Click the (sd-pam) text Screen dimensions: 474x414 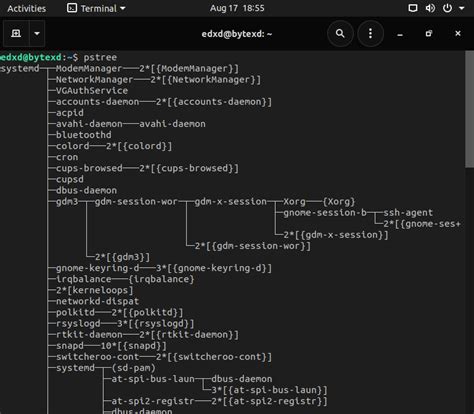[x=134, y=368]
